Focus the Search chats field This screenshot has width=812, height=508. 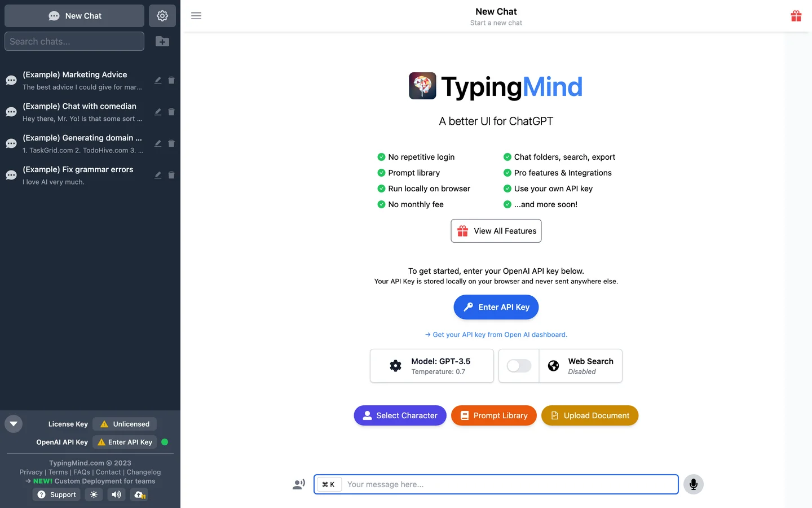point(74,41)
